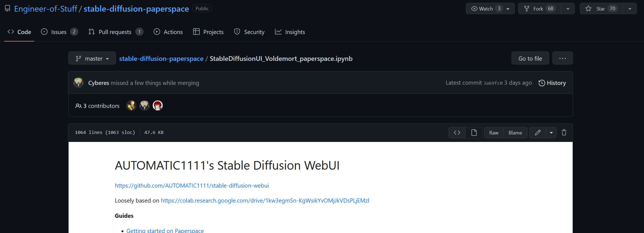Viewport: 644px width, 233px height.
Task: Click the repository icon beside owner name
Action: 8,9
